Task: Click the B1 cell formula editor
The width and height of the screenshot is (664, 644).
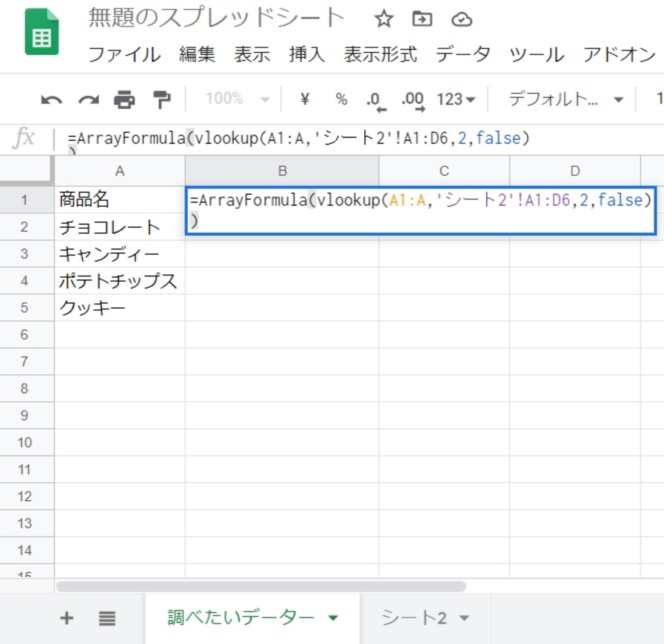Action: tap(421, 210)
